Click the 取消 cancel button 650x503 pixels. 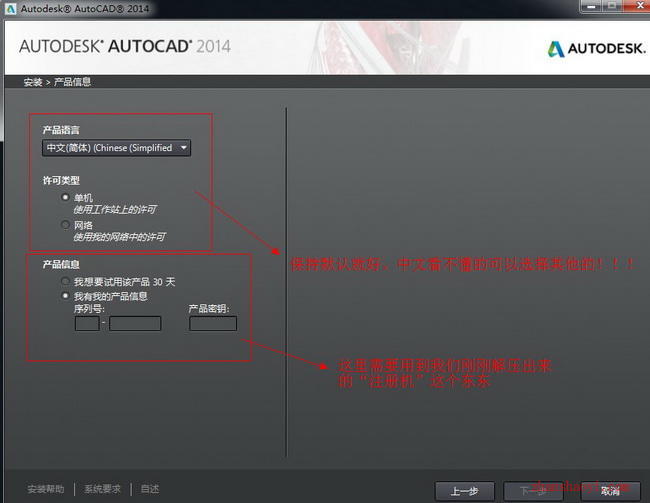click(610, 491)
